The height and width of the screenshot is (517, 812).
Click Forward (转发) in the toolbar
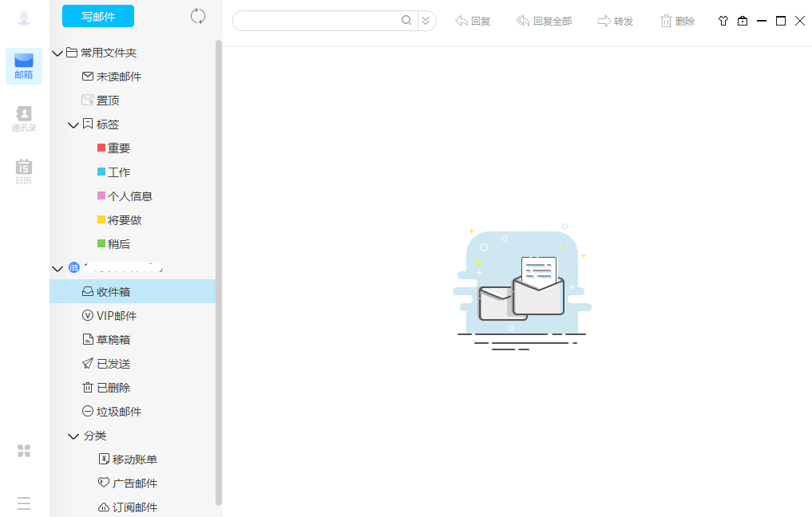615,21
